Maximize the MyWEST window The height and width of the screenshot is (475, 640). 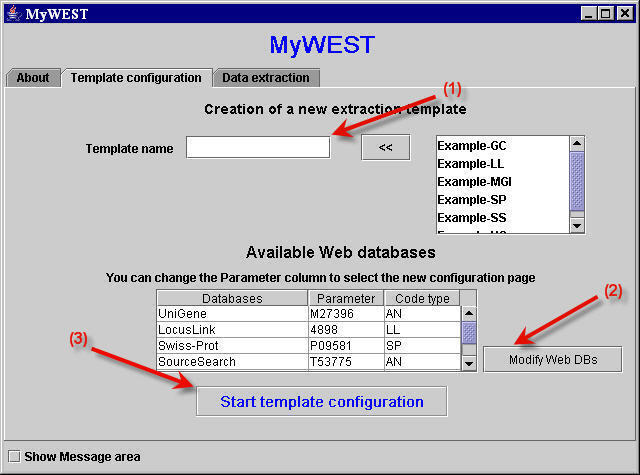click(x=606, y=13)
